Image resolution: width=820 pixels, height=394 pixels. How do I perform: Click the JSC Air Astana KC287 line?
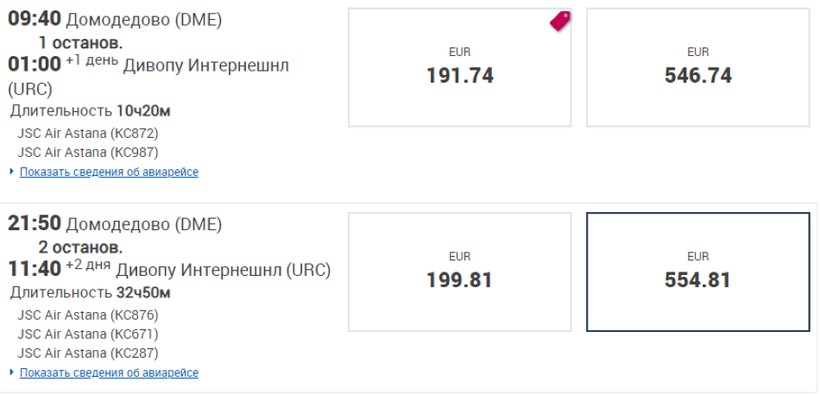tap(88, 353)
